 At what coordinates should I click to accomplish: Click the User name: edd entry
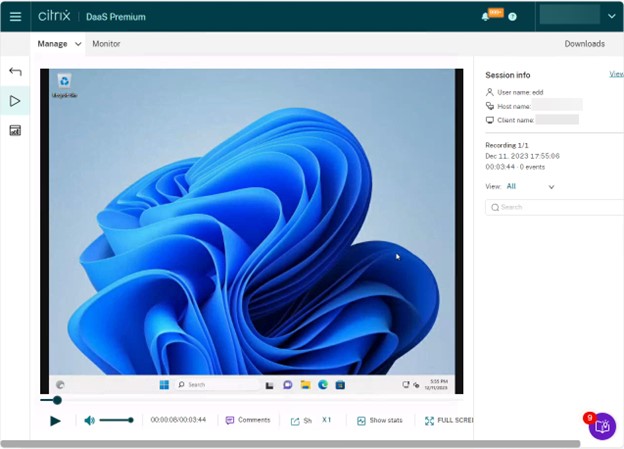[515, 92]
